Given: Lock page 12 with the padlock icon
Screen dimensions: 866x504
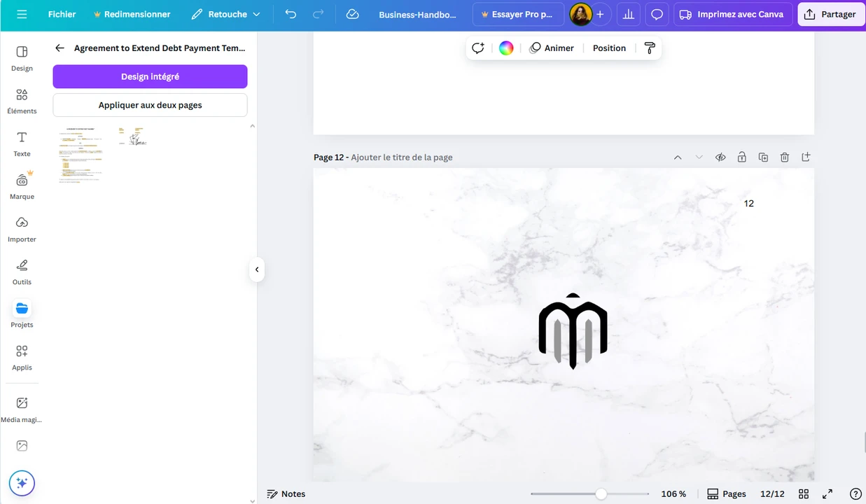Looking at the screenshot, I should pyautogui.click(x=741, y=157).
